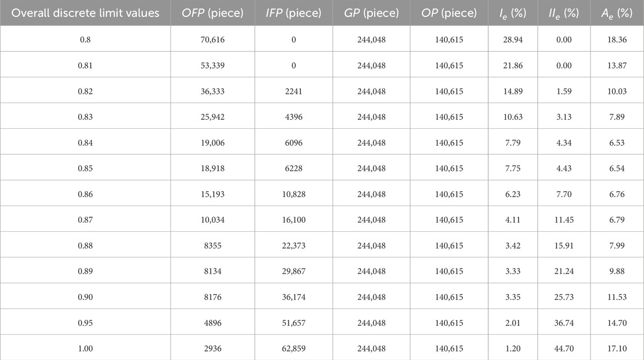This screenshot has width=644, height=360.
Task: Click the limit value 1.00 cell
Action: [x=85, y=349]
